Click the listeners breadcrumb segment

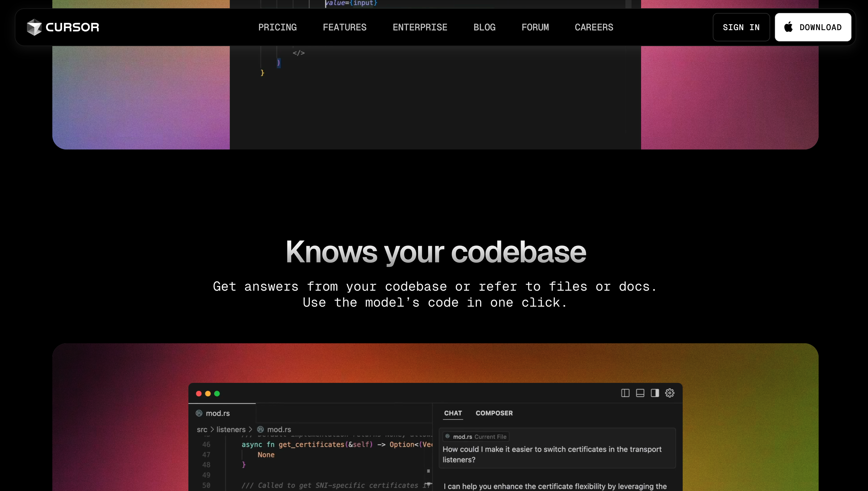231,429
